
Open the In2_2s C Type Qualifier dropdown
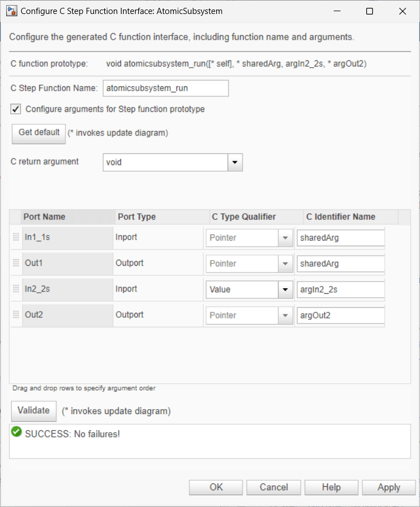click(286, 289)
